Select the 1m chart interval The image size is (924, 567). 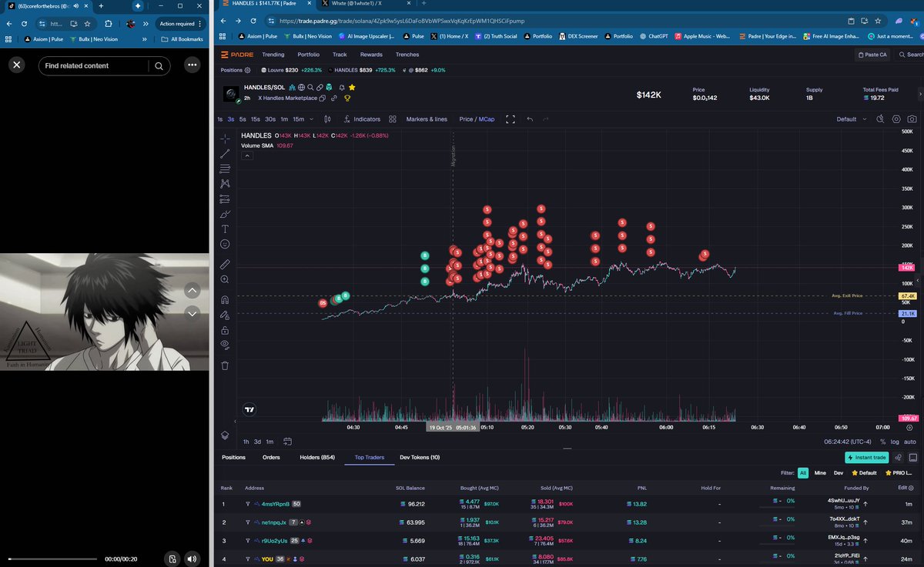coord(284,119)
